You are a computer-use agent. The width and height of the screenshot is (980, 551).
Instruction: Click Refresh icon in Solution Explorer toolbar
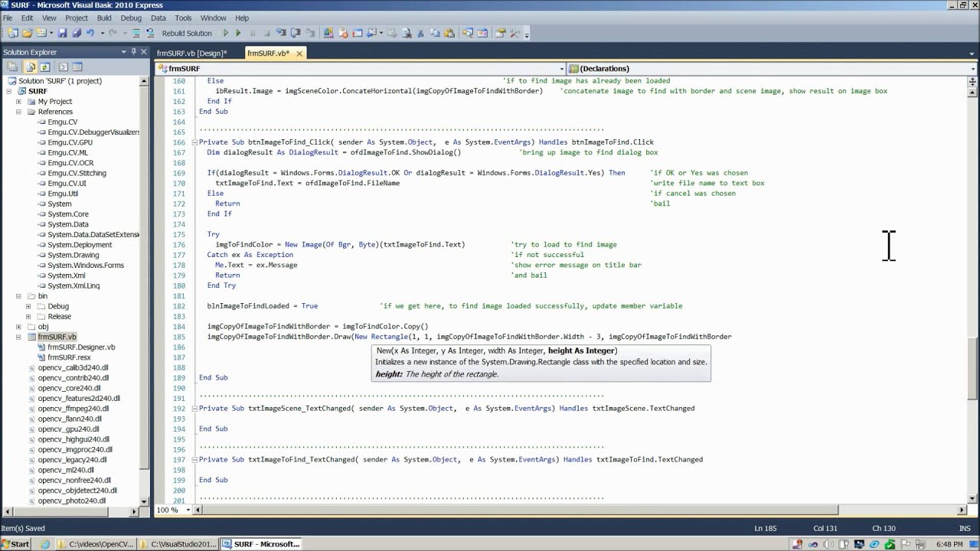pyautogui.click(x=45, y=67)
